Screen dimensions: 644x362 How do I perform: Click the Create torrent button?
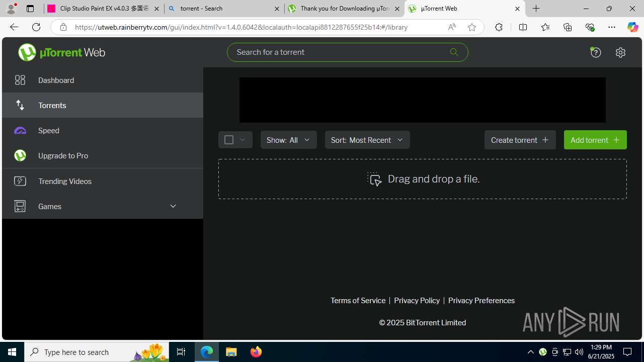(520, 140)
